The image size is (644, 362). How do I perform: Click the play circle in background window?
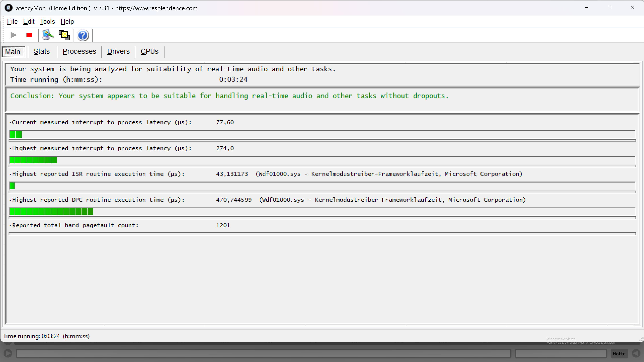[x=8, y=353]
